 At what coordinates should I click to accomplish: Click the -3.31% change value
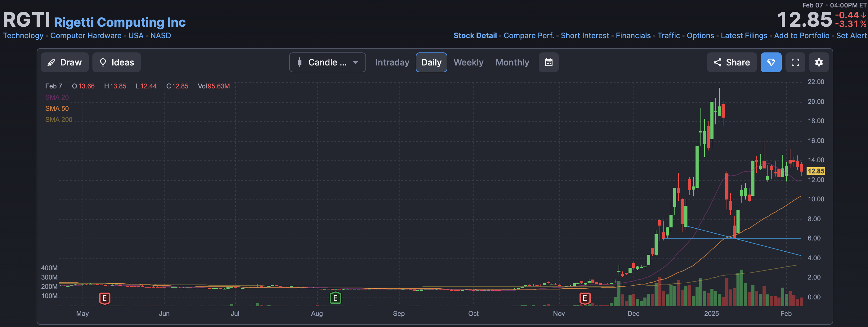(851, 24)
